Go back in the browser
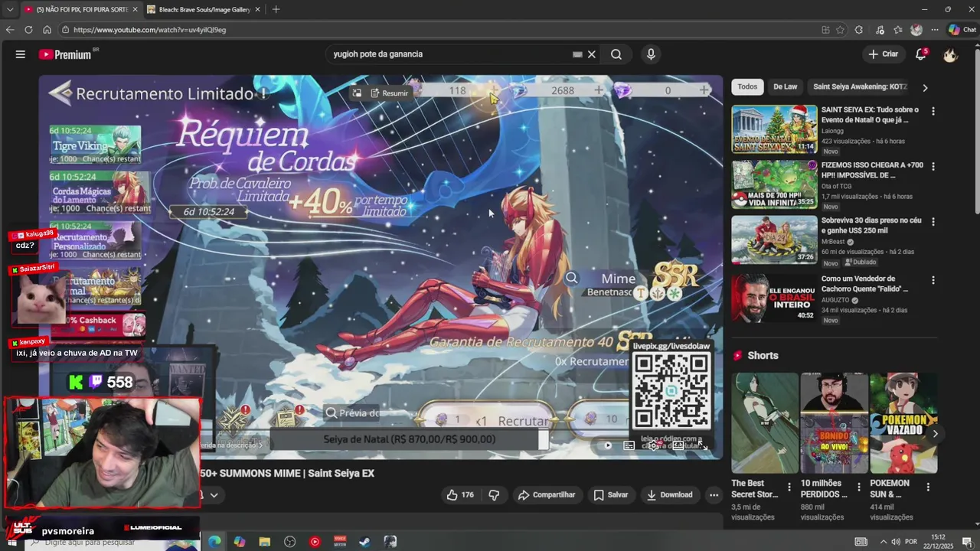 click(x=10, y=30)
